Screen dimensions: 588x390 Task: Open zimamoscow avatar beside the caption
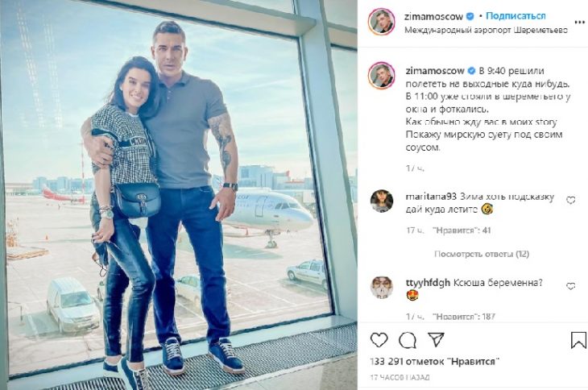[381, 76]
